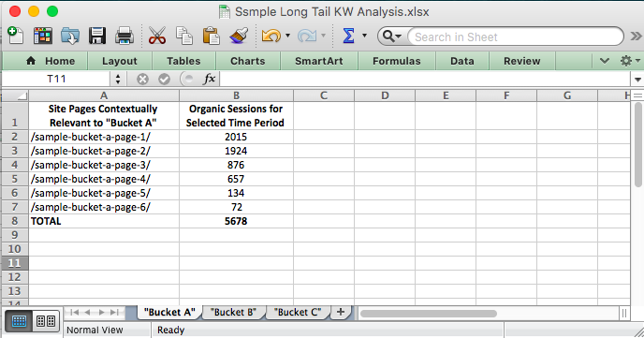Click the Search in Sheet field

[516, 37]
